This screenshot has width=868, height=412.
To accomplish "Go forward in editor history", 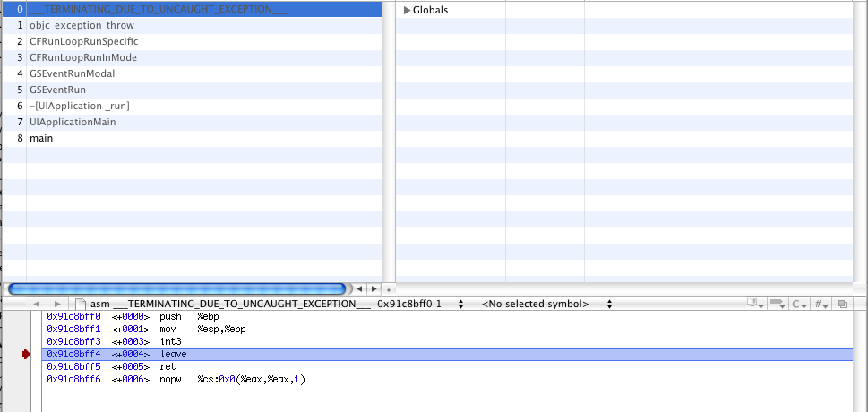I will tap(57, 304).
